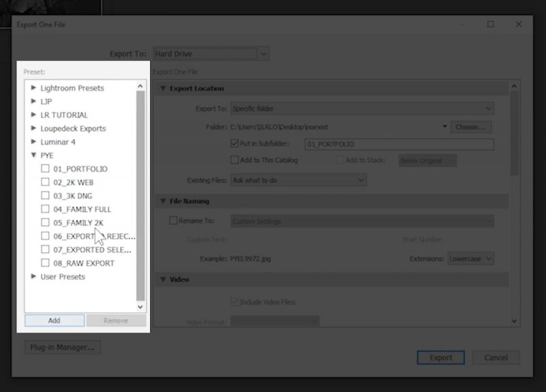
Task: Open the Plug-in Manager
Action: point(62,347)
